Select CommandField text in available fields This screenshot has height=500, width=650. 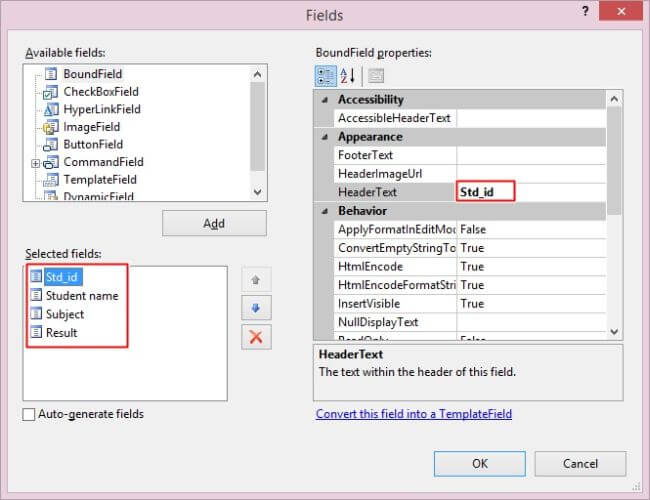tap(103, 162)
